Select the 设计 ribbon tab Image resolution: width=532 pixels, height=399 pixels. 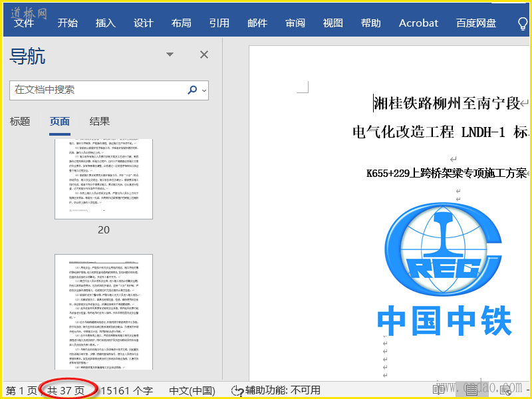[x=144, y=23]
